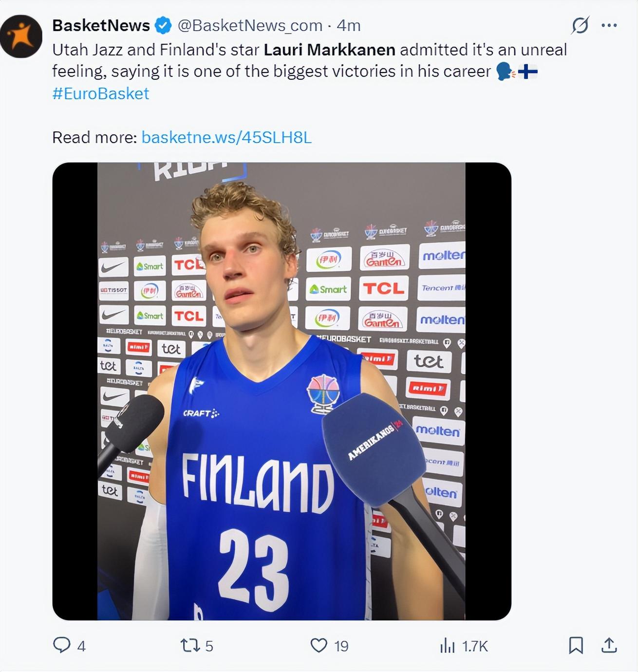638x672 pixels.
Task: Like the post with the heart icon
Action: pyautogui.click(x=319, y=645)
